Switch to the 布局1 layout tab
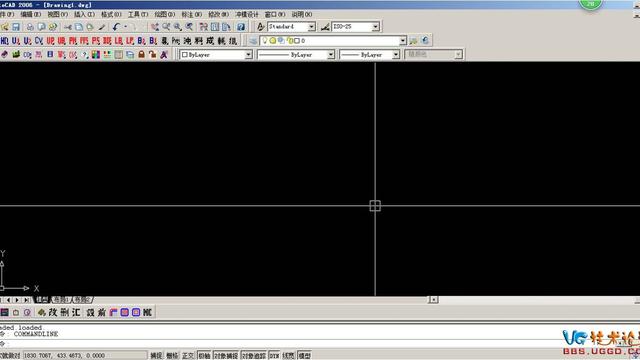 [61, 300]
